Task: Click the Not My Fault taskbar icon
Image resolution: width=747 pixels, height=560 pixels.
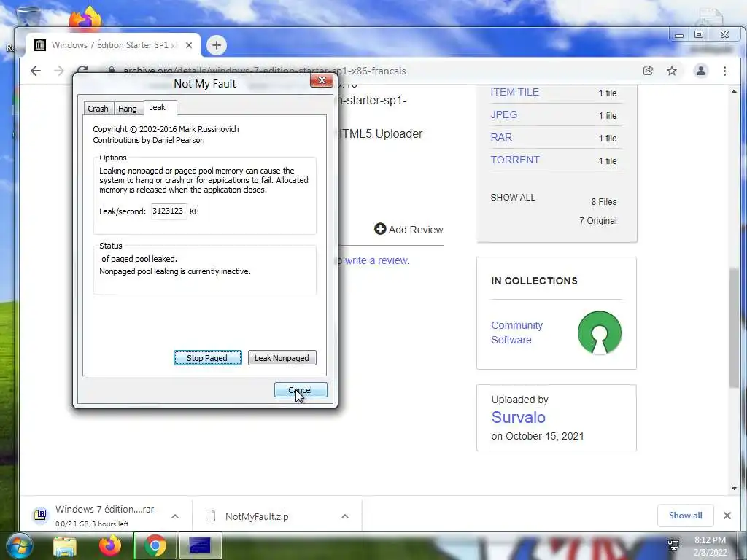Action: click(x=200, y=545)
